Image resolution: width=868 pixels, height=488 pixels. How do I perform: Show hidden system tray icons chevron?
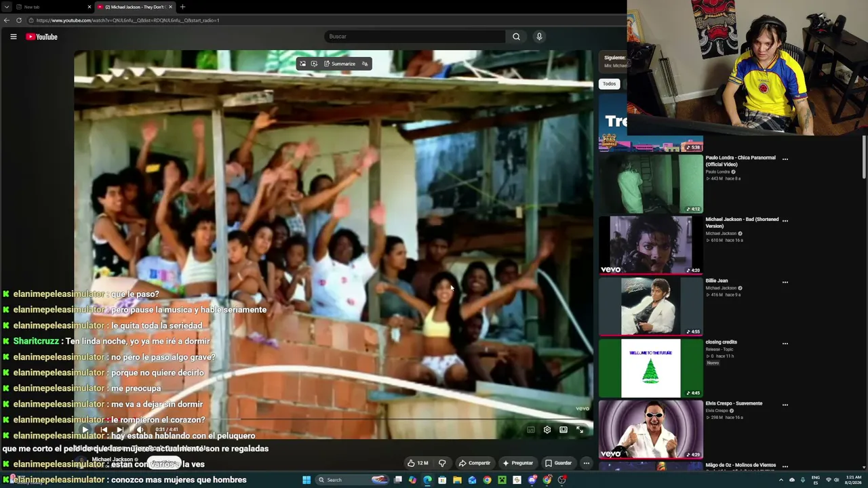[781, 480]
